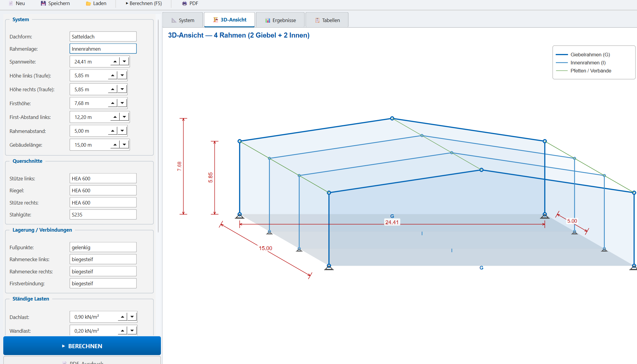This screenshot has width=637, height=364.
Task: Click the PDF-Ausdruck button
Action: (82, 360)
